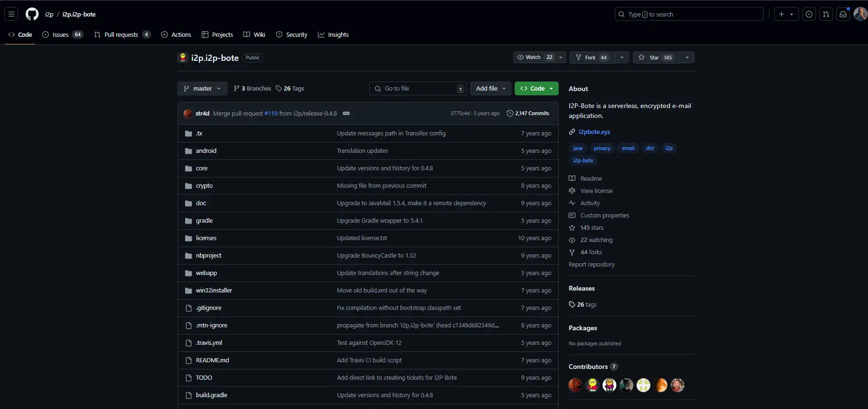The height and width of the screenshot is (409, 868).
Task: Open the Security tab
Action: click(291, 35)
